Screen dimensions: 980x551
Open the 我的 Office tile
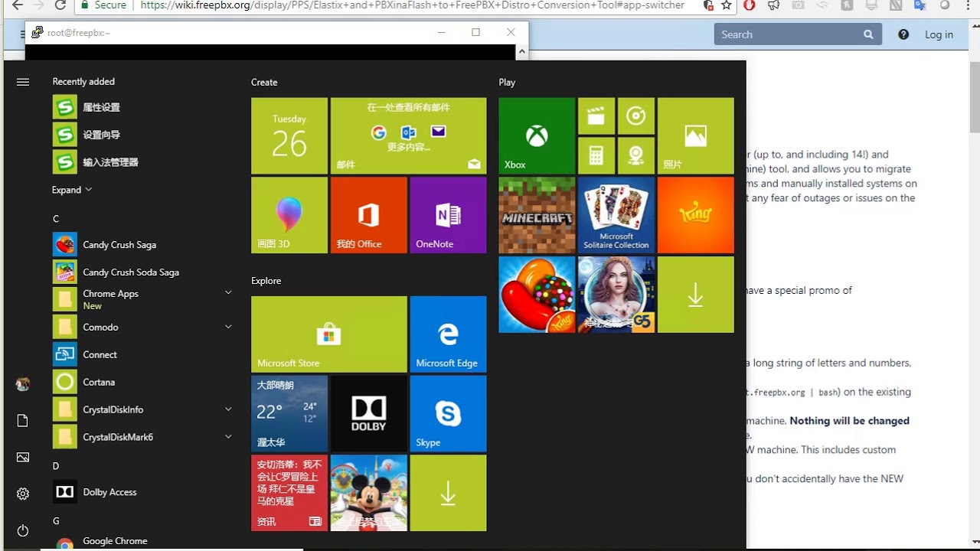369,215
